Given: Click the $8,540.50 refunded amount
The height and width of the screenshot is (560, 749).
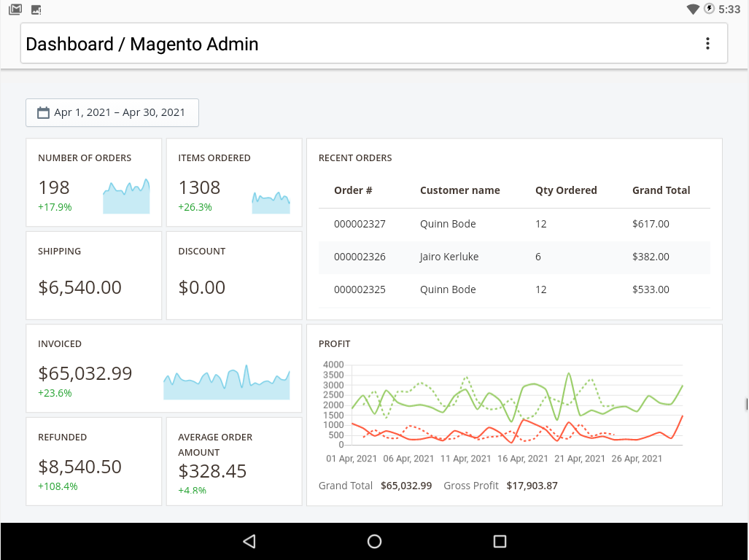Looking at the screenshot, I should click(x=79, y=467).
